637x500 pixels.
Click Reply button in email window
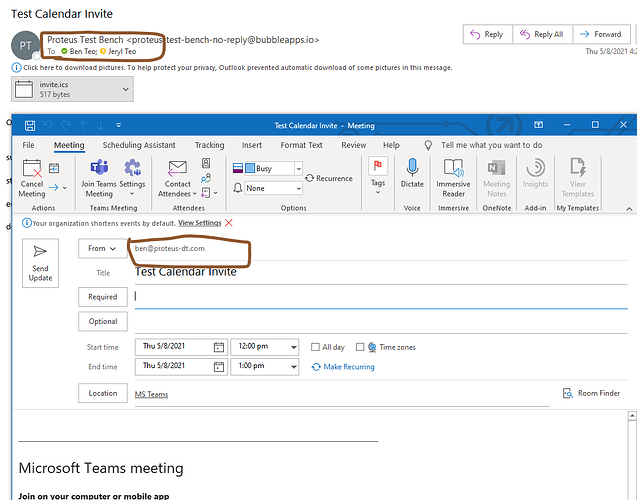tap(488, 34)
